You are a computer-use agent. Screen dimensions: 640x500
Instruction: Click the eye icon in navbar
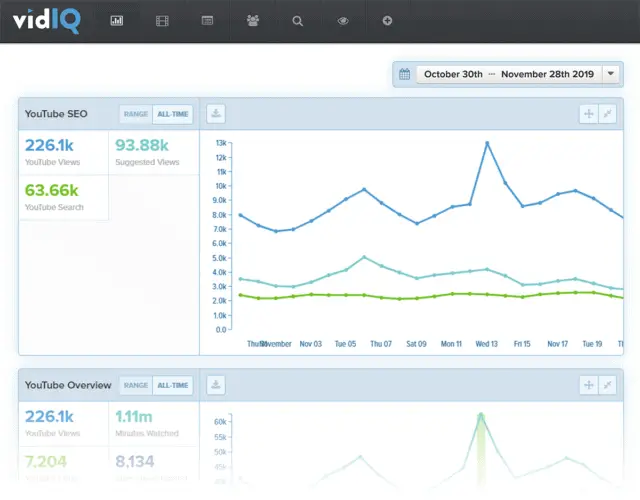pyautogui.click(x=343, y=21)
